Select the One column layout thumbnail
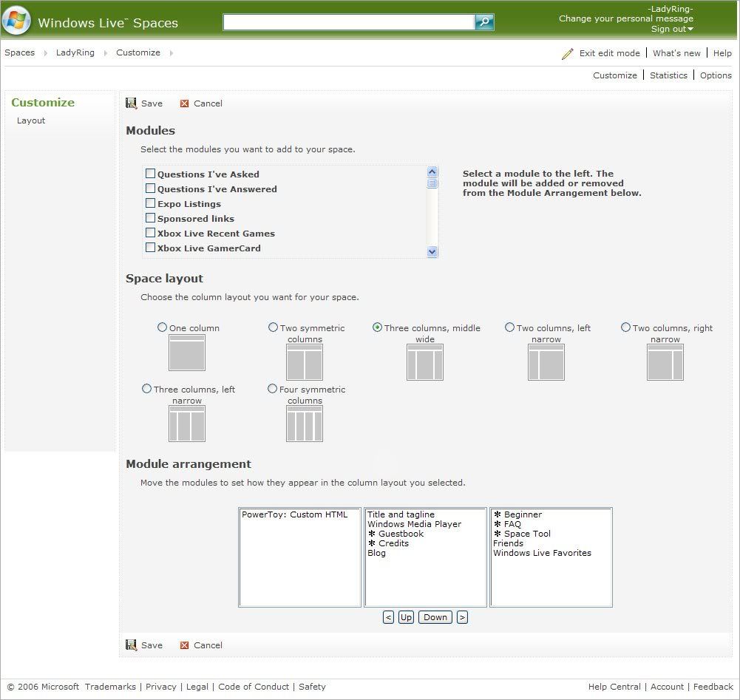740x700 pixels. (187, 353)
